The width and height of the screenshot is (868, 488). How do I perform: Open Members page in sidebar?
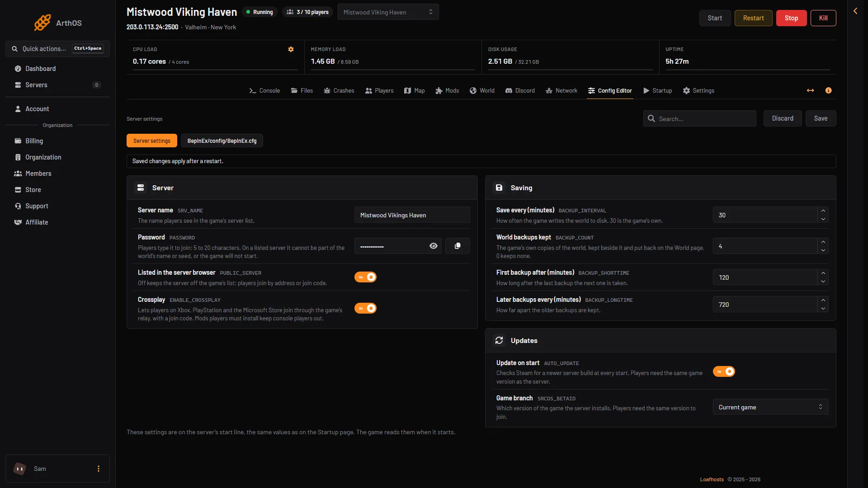pyautogui.click(x=57, y=174)
